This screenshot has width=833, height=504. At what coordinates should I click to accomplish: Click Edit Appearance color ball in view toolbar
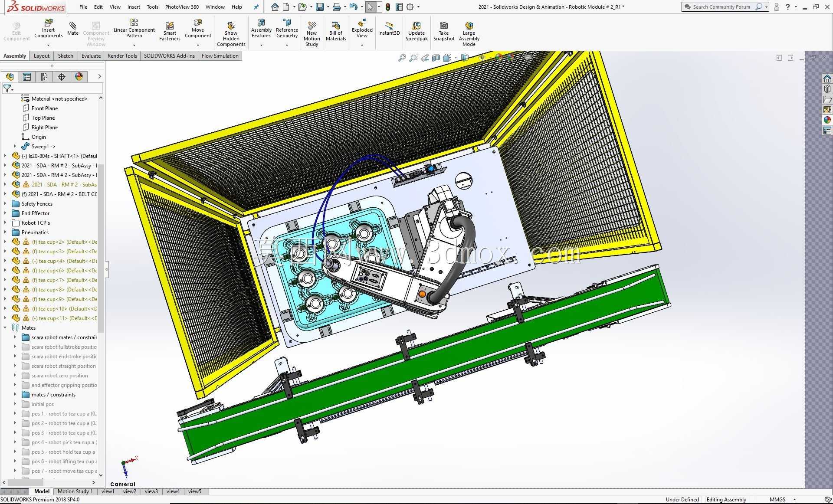tap(498, 58)
